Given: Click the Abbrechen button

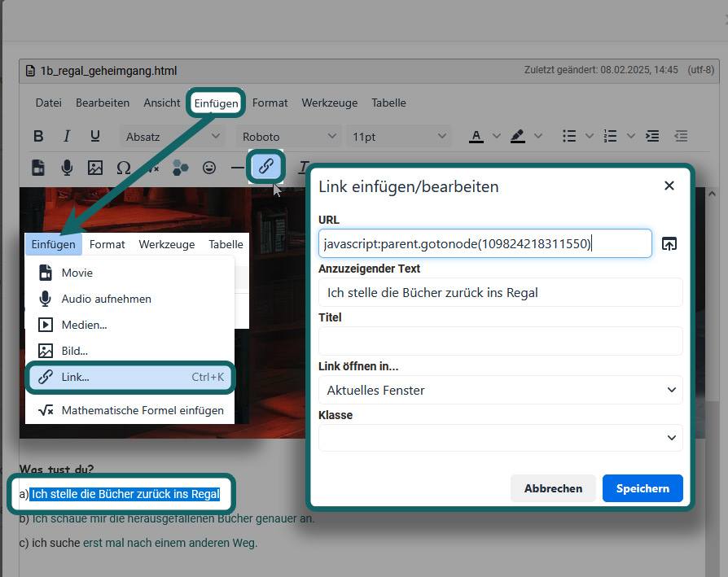Looking at the screenshot, I should pos(553,488).
